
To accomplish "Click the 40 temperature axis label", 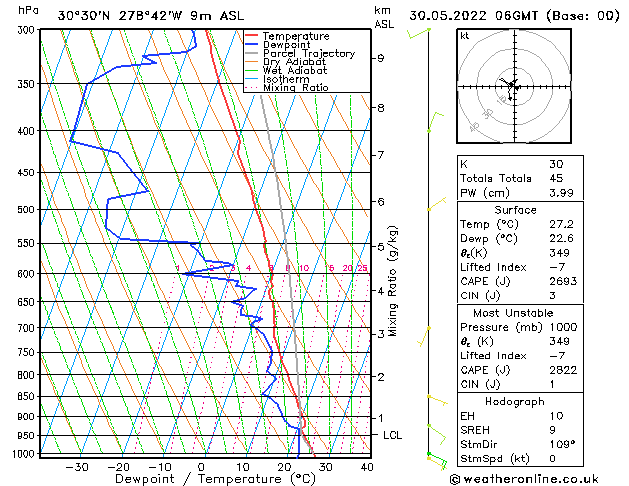I will (367, 468).
